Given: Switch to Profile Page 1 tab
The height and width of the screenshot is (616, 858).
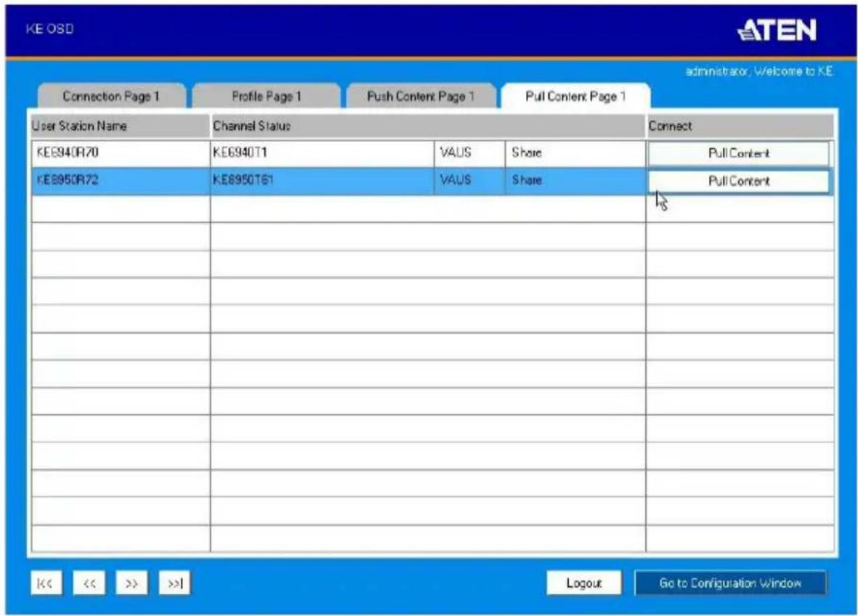Looking at the screenshot, I should pos(267,97).
